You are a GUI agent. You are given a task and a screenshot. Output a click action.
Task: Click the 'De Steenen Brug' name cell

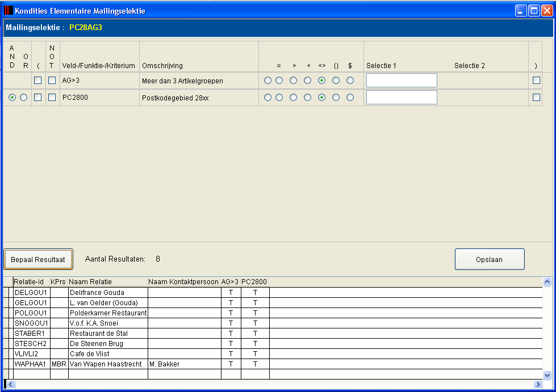tap(108, 344)
